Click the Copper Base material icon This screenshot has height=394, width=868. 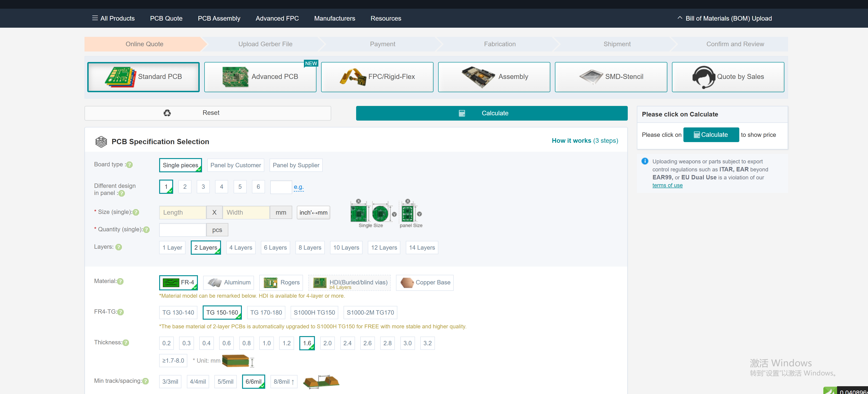tap(407, 283)
